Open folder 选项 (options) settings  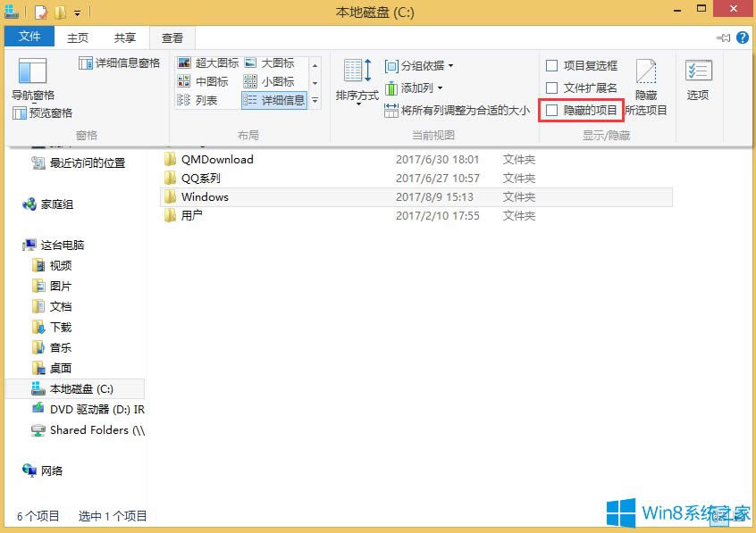pos(698,80)
